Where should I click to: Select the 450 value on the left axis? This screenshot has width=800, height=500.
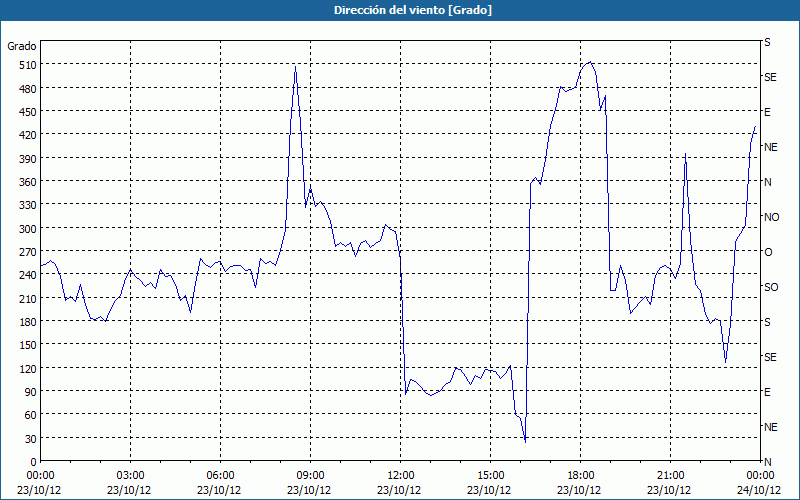pos(28,112)
